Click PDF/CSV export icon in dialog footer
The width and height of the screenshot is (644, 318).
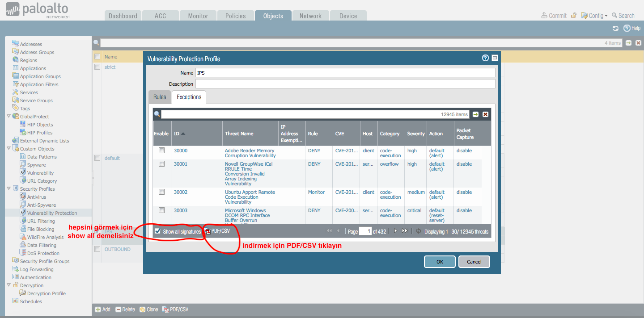coord(208,231)
